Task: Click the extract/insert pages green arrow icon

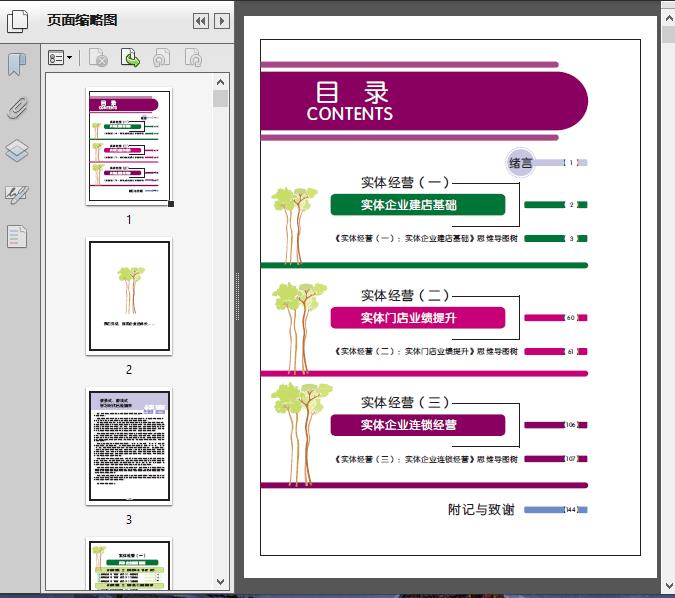Action: [x=130, y=58]
